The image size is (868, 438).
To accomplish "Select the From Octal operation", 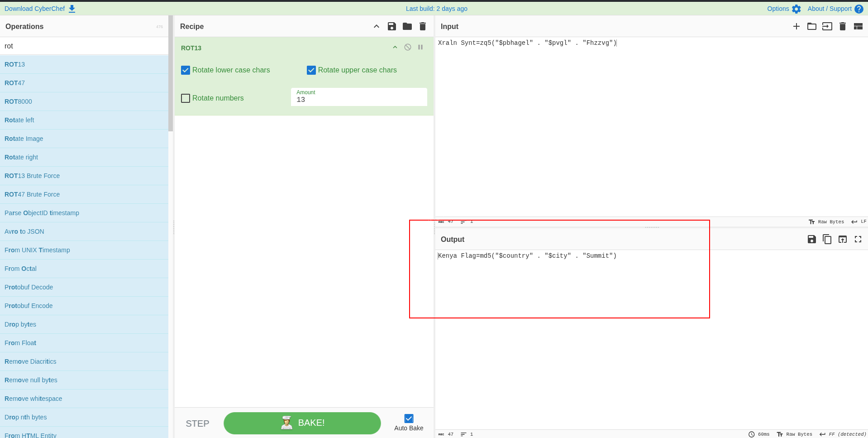I will tap(84, 269).
